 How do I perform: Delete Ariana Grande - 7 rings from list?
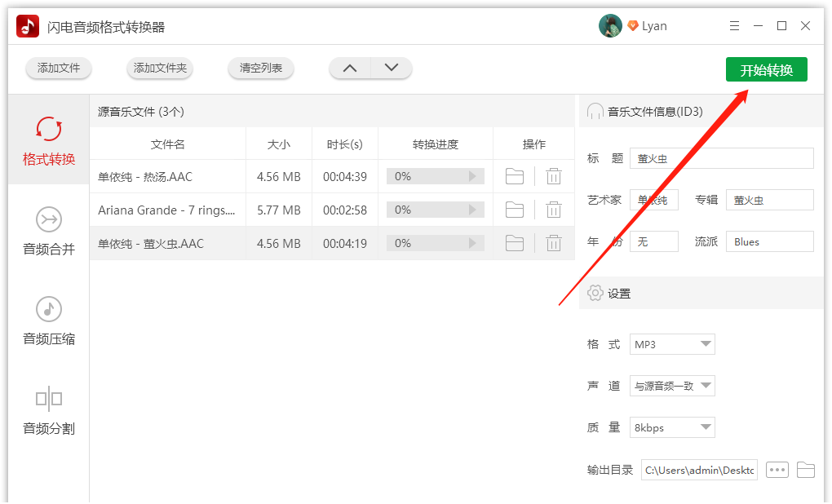(554, 210)
